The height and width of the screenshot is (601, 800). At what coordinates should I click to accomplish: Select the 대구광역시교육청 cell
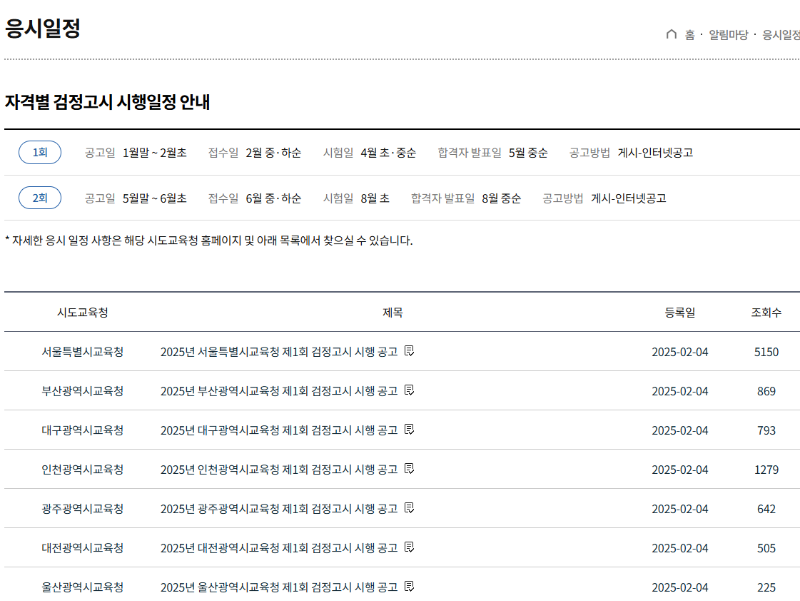click(x=83, y=430)
